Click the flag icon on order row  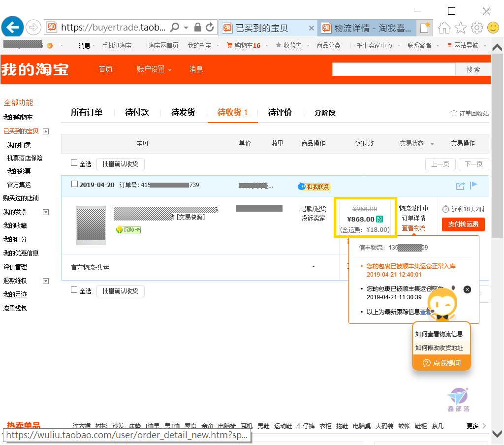click(473, 186)
